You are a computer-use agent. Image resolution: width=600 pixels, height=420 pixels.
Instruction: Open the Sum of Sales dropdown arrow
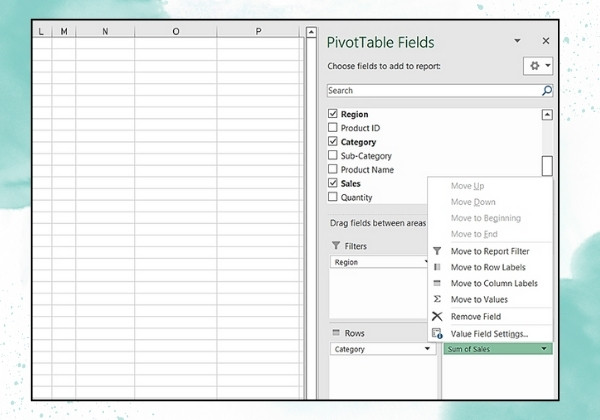pos(544,348)
